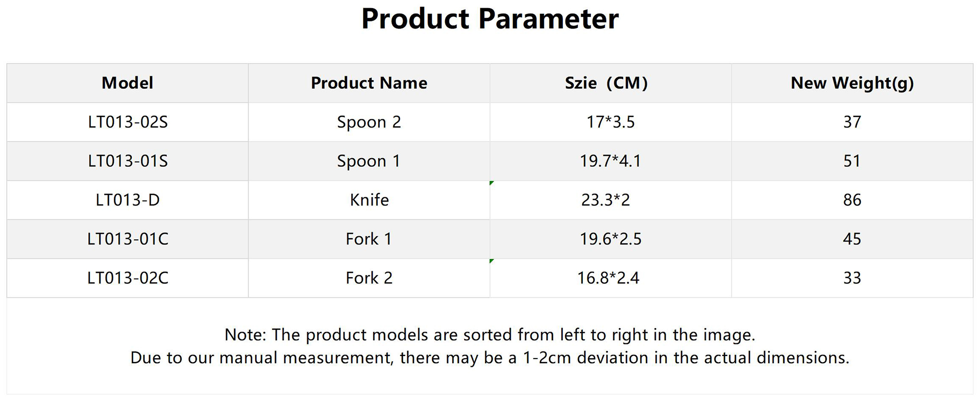Click the LT013-D model cell
The height and width of the screenshot is (401, 980).
(127, 200)
